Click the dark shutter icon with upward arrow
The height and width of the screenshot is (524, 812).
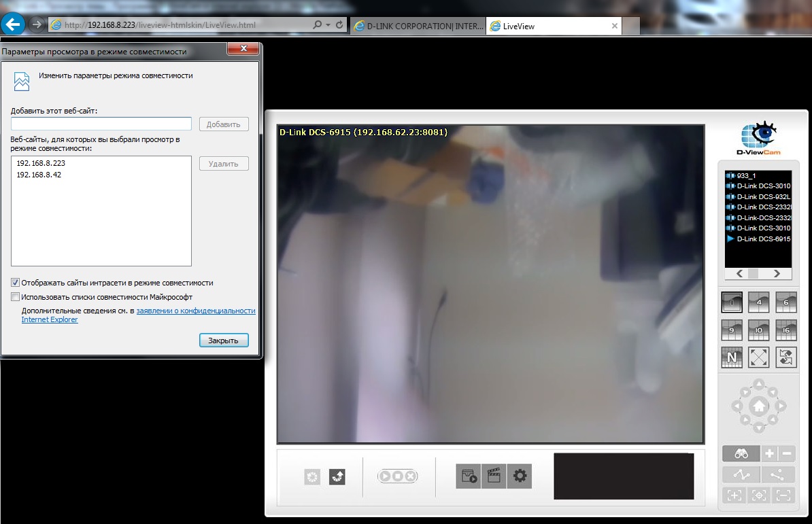tap(337, 477)
